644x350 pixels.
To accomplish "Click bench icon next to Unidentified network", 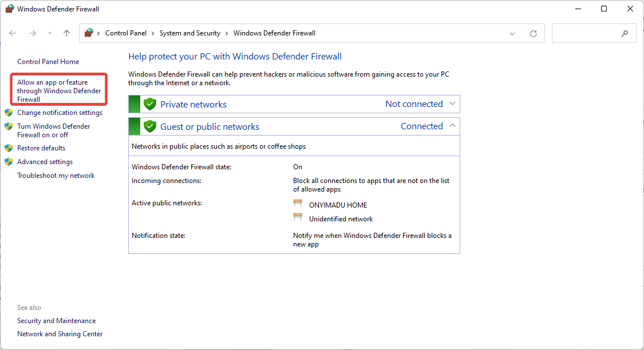I will (298, 217).
